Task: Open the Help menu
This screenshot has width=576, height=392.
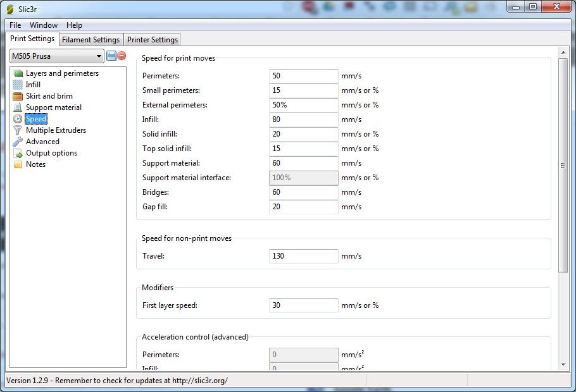Action: pyautogui.click(x=74, y=25)
